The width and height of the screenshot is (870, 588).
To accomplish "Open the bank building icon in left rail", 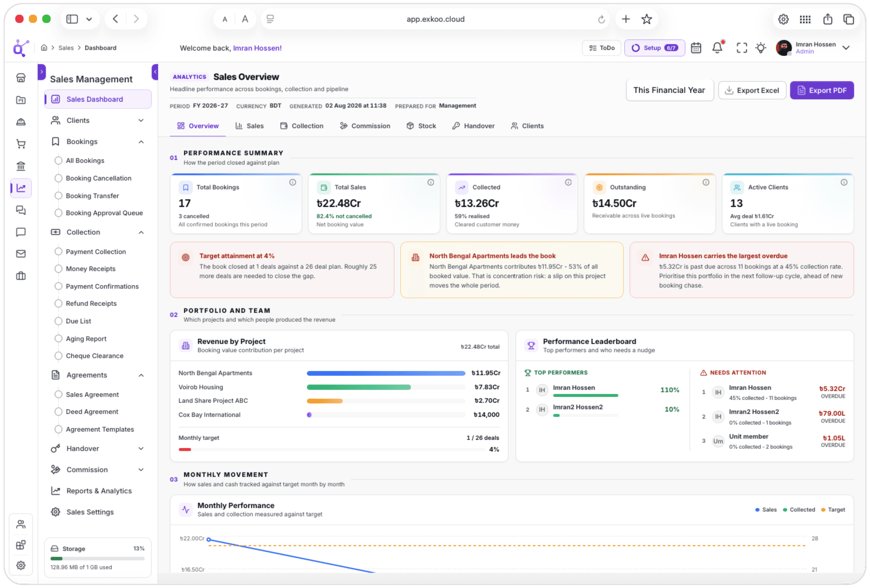I will 21,166.
